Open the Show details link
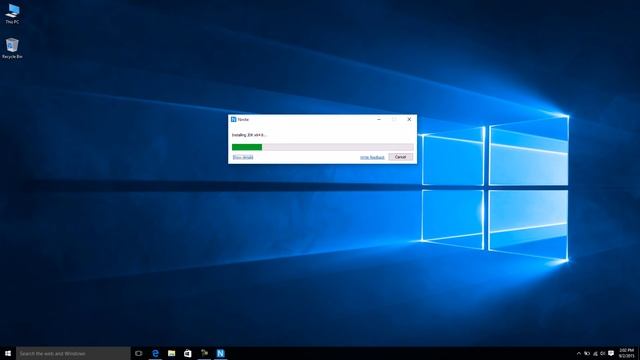 pyautogui.click(x=243, y=158)
